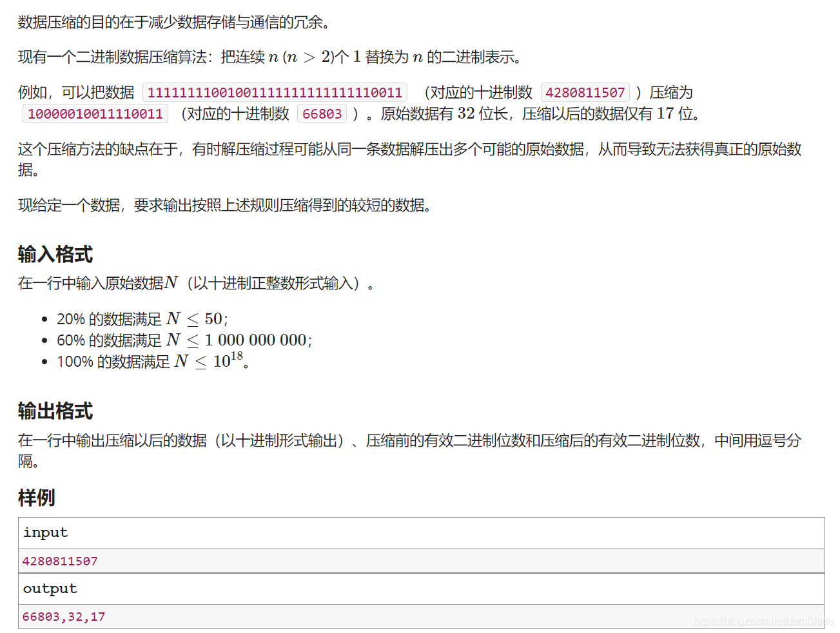Open the blog.csdn.net/JamSlade watermark link

[761, 622]
